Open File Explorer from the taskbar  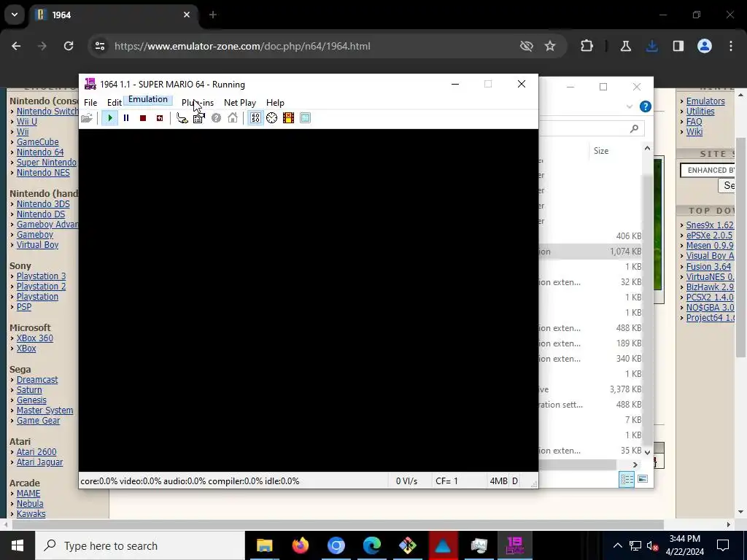[264, 545]
